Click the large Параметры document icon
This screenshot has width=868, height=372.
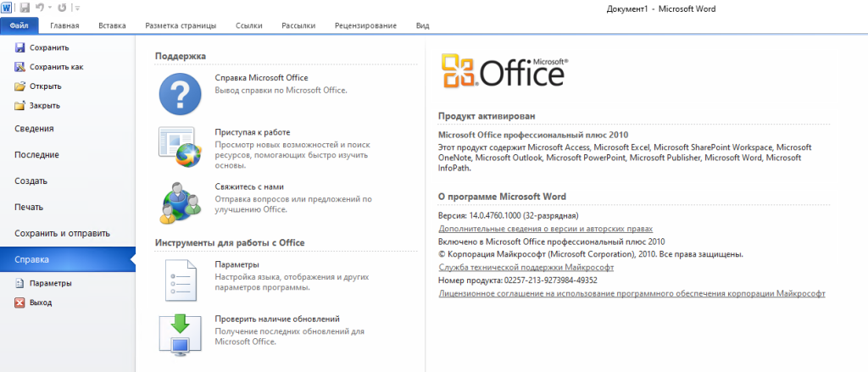[x=181, y=280]
